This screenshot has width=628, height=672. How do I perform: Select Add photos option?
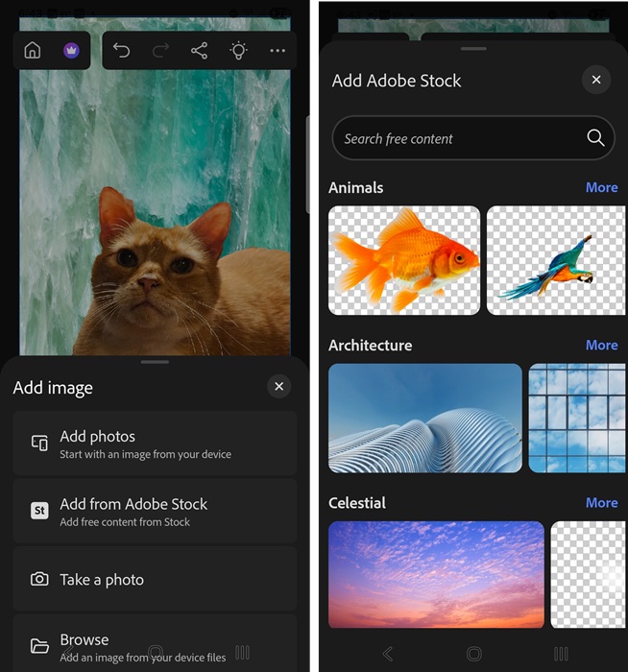155,444
